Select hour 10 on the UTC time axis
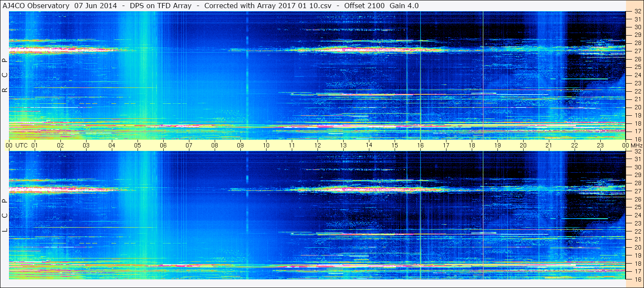644x288 pixels. tap(266, 145)
